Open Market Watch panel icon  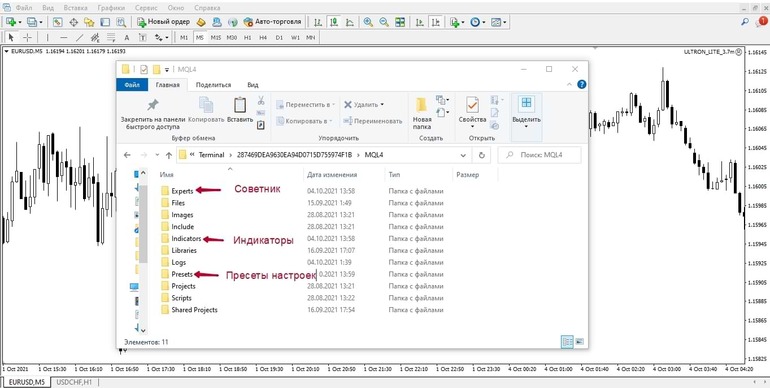point(57,22)
